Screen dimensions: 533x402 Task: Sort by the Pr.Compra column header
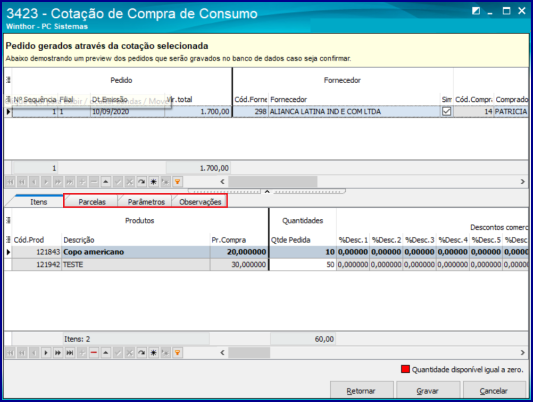[239, 240]
